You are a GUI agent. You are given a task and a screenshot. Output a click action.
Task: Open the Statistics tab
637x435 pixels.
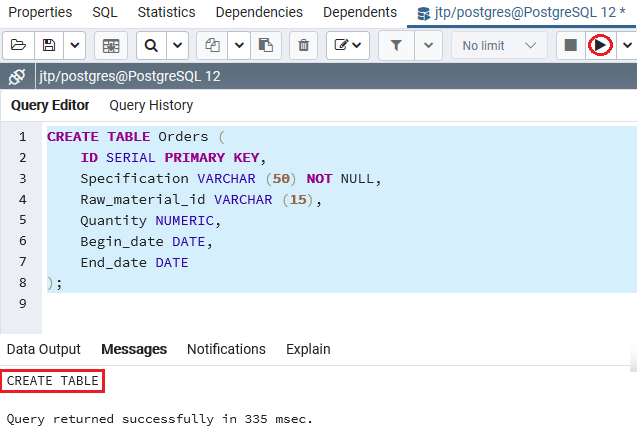coord(166,12)
